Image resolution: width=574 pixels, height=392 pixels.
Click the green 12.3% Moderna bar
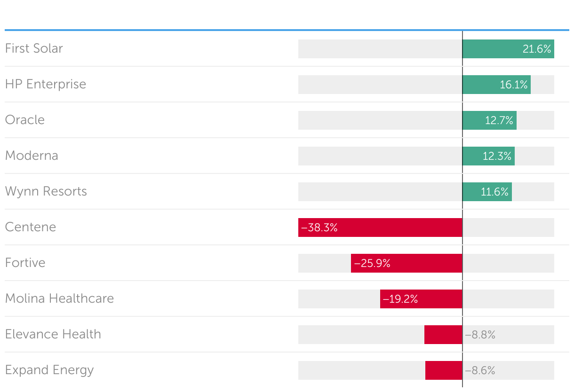point(488,156)
